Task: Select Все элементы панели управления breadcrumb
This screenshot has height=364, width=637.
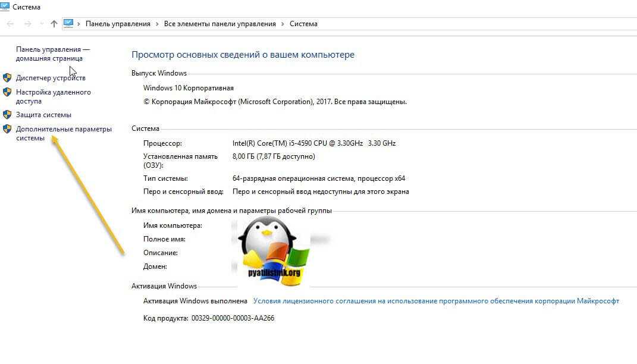Action: pos(220,24)
